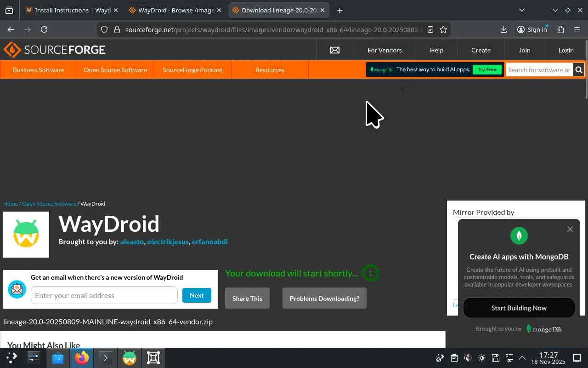
Task: Visit erfanoabdi's profile link
Action: coord(210,242)
